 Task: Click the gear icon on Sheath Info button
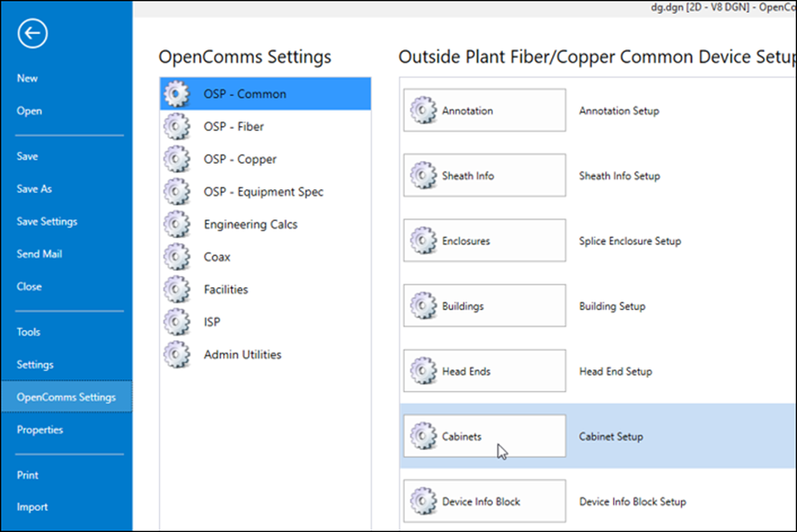point(423,176)
